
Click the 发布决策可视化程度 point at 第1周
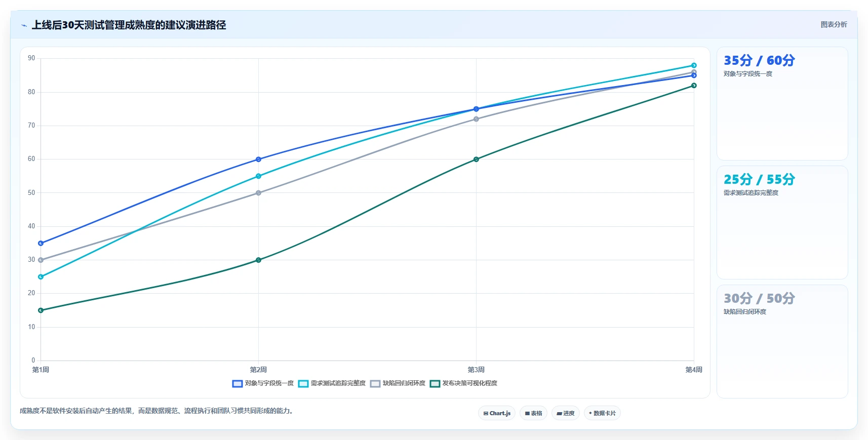[x=41, y=310]
